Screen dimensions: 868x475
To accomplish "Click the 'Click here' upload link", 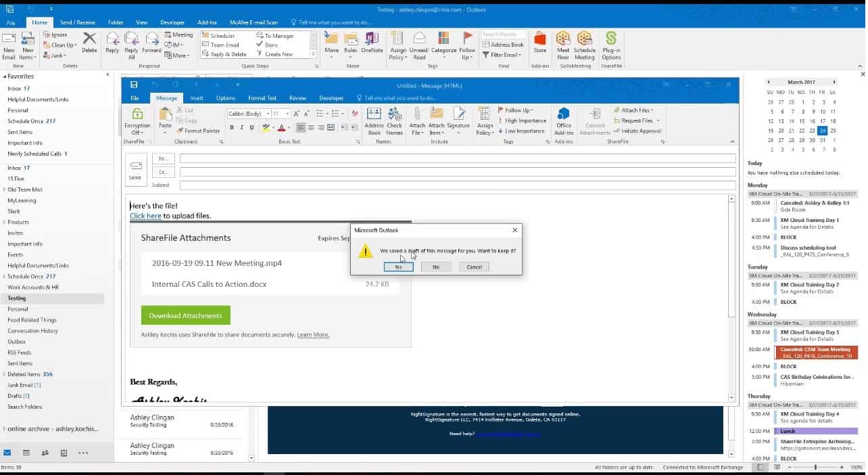I will (x=145, y=216).
